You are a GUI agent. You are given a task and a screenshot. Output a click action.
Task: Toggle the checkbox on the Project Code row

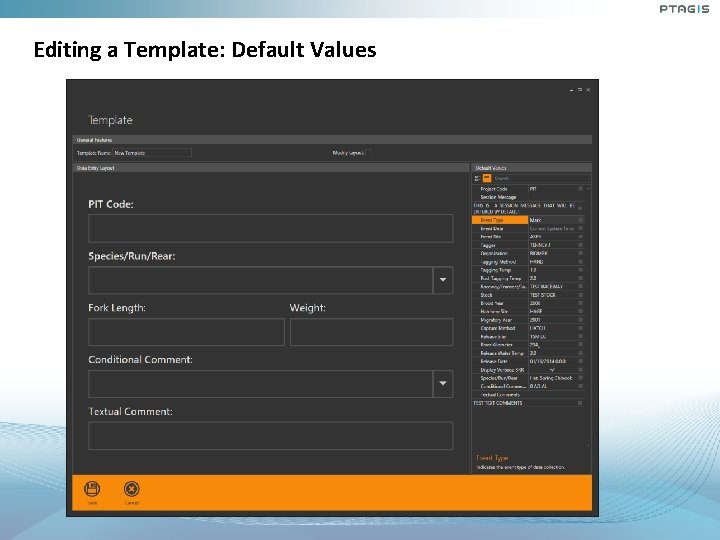tap(580, 189)
